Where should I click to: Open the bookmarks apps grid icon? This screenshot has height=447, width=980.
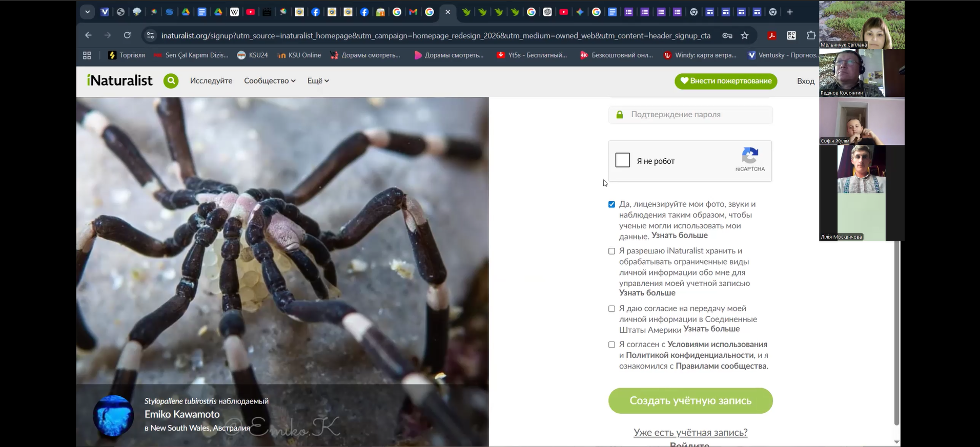click(87, 55)
